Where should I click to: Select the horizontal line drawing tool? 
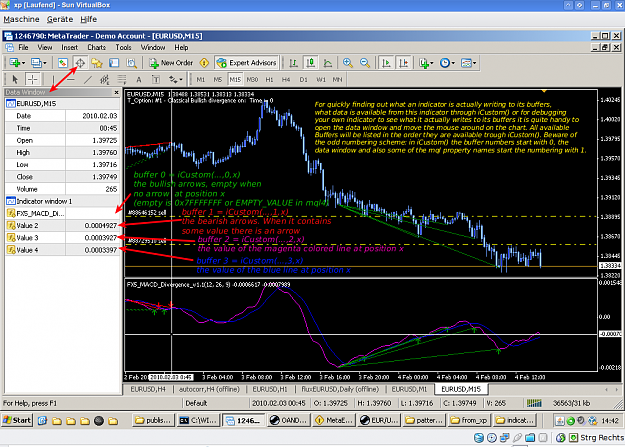pos(71,80)
